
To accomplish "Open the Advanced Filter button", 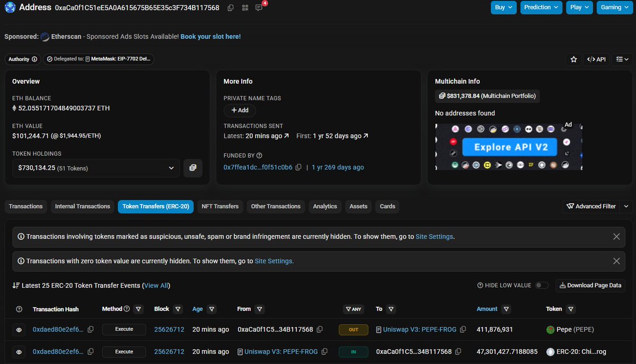I will coord(591,207).
